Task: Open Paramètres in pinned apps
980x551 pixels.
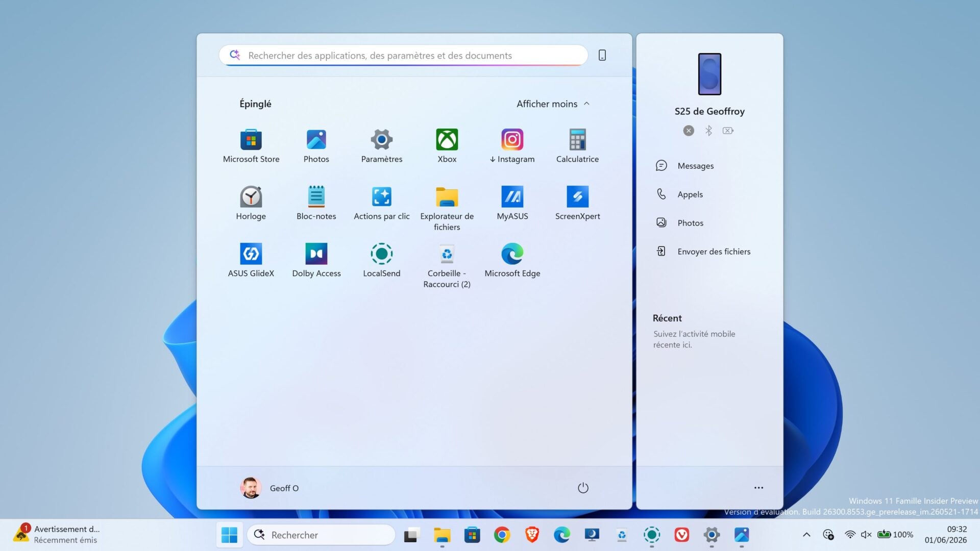Action: click(x=382, y=146)
